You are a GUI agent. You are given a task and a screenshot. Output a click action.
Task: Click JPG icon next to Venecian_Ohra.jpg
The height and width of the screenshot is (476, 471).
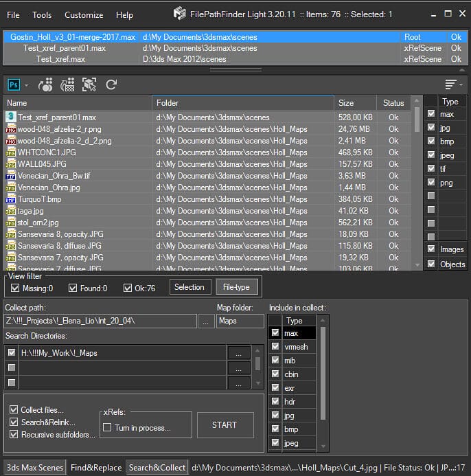point(10,188)
